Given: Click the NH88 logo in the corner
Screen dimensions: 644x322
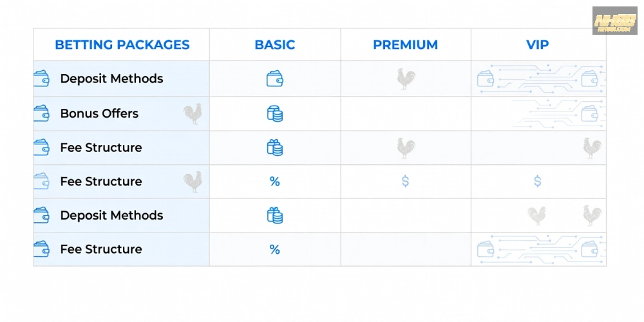Looking at the screenshot, I should (x=614, y=20).
